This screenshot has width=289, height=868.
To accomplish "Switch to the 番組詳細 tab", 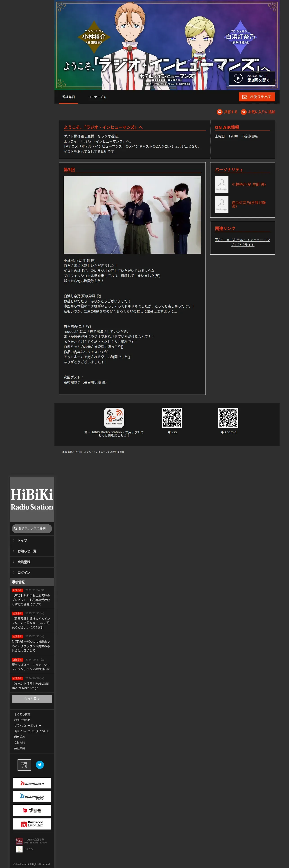I will (68, 97).
